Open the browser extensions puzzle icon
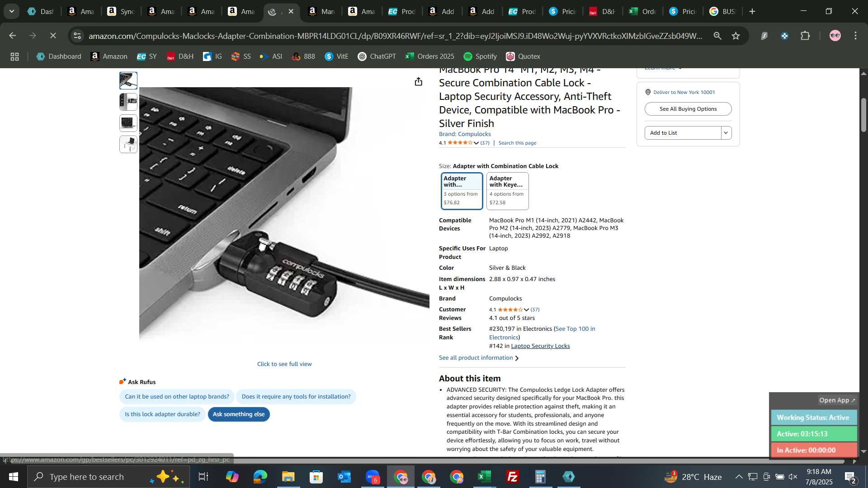868x488 pixels. pos(805,36)
